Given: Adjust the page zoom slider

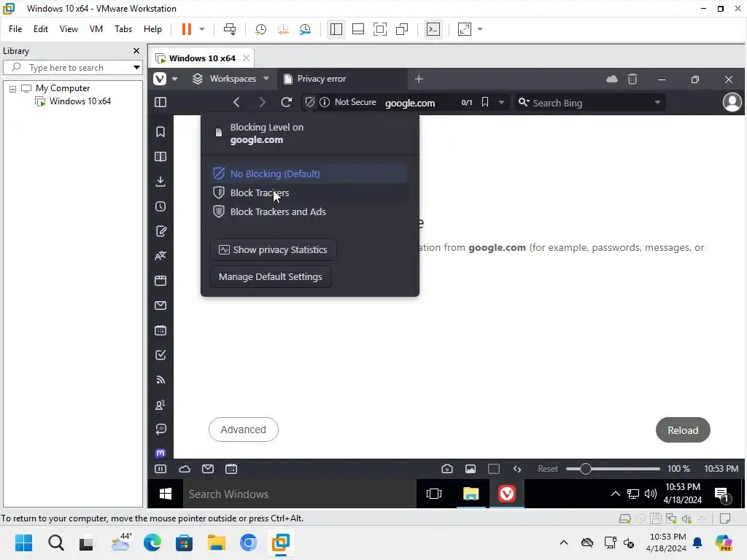Looking at the screenshot, I should 613,469.
